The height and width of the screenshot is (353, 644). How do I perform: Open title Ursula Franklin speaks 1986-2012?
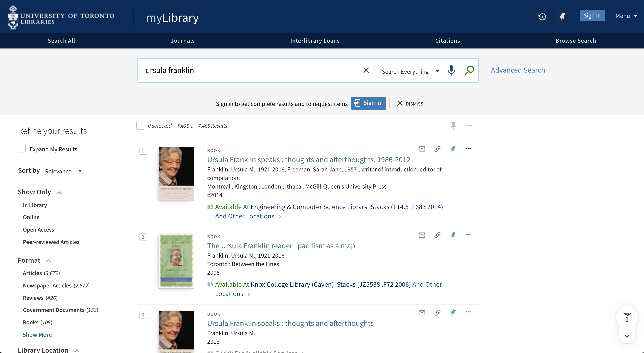pyautogui.click(x=308, y=159)
